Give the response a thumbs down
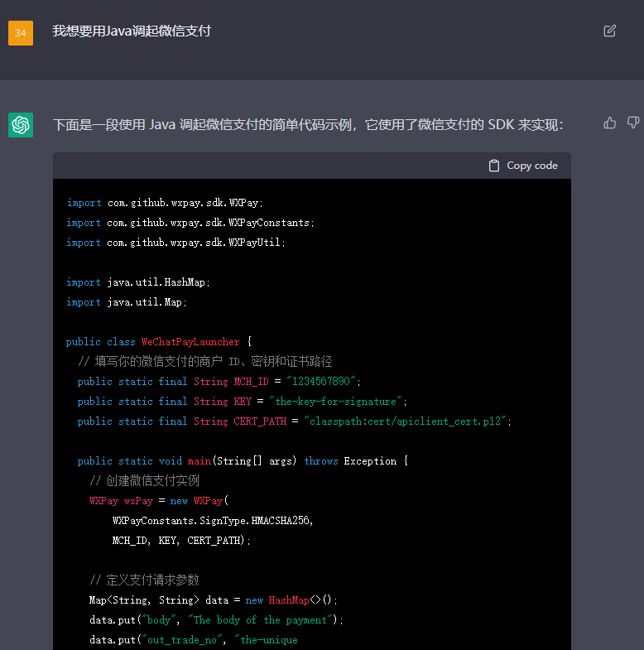The height and width of the screenshot is (650, 644). coord(633,123)
